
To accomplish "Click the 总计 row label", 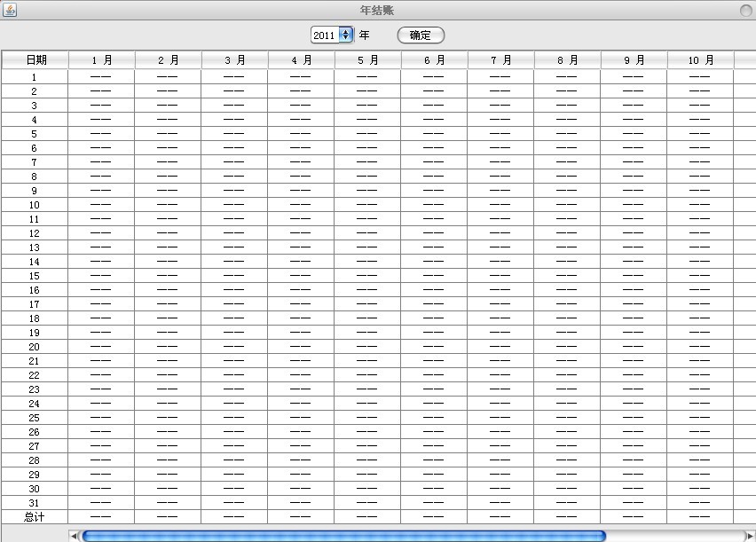I will [35, 517].
